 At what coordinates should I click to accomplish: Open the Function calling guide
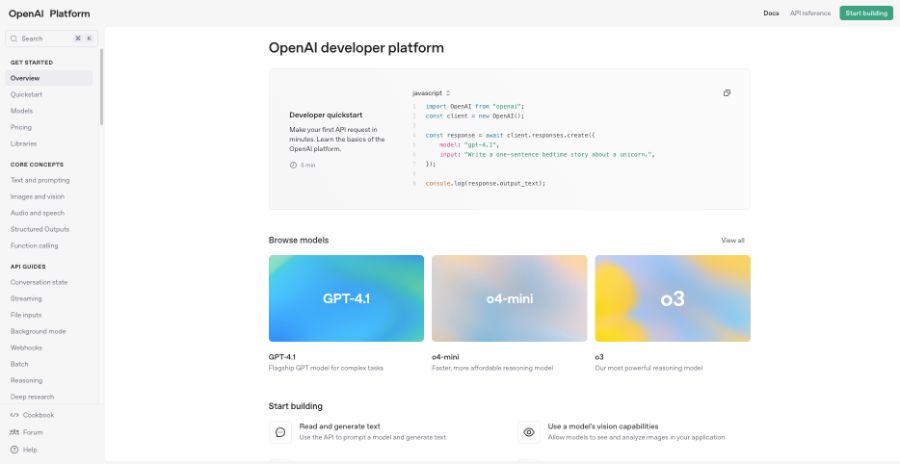(34, 246)
